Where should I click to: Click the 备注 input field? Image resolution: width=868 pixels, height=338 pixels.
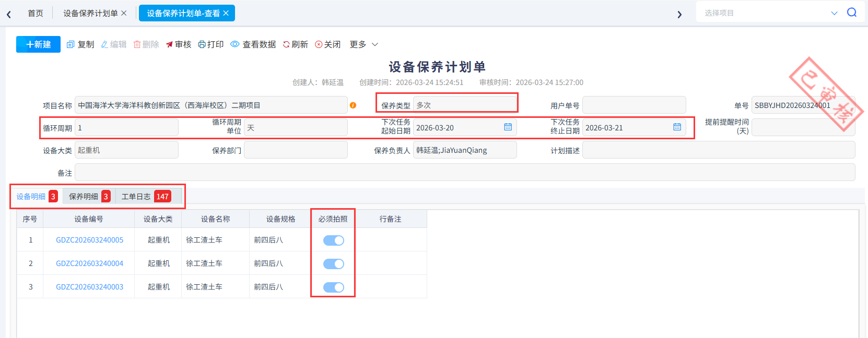click(465, 172)
